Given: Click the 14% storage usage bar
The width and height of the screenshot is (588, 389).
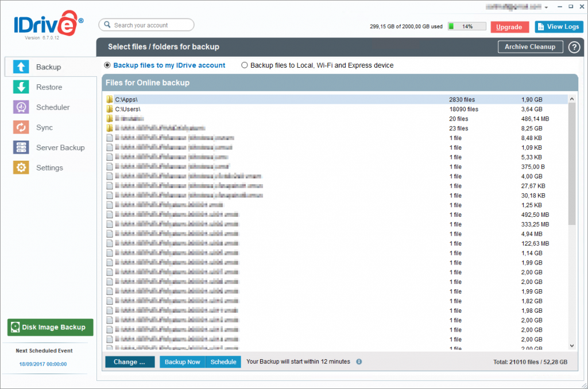Looking at the screenshot, I should pos(466,27).
